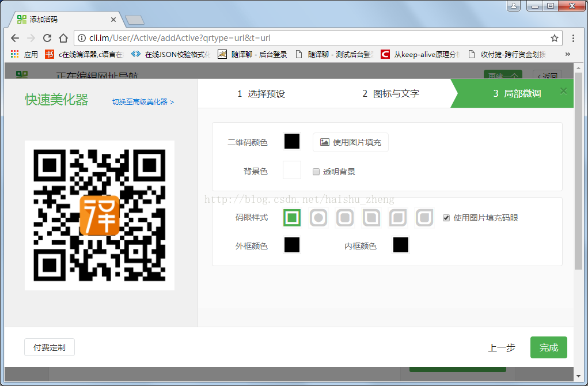Open the Chrome three-dot menu
Screen dimensions: 588x386
[573, 38]
